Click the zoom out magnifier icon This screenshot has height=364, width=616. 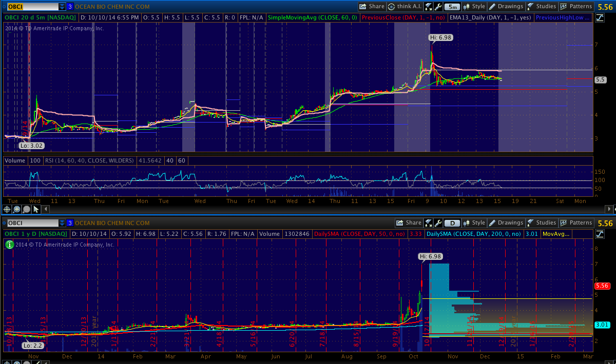26,209
